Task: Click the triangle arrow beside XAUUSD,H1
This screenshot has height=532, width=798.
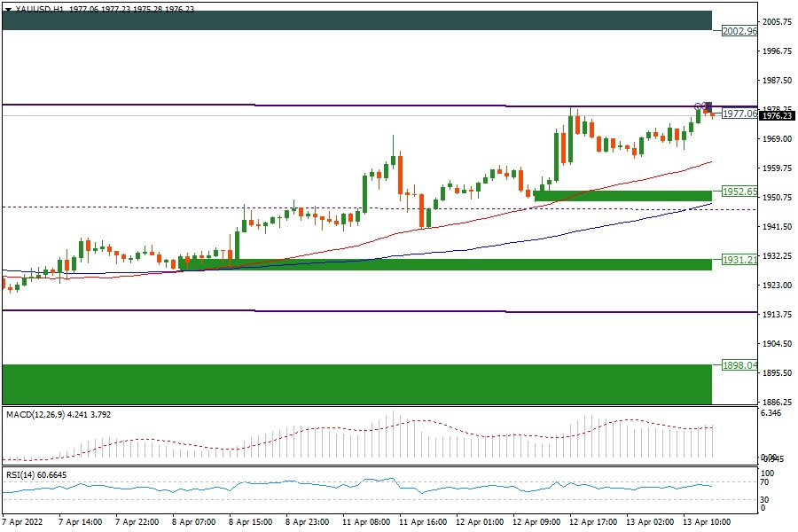Action: coord(8,8)
